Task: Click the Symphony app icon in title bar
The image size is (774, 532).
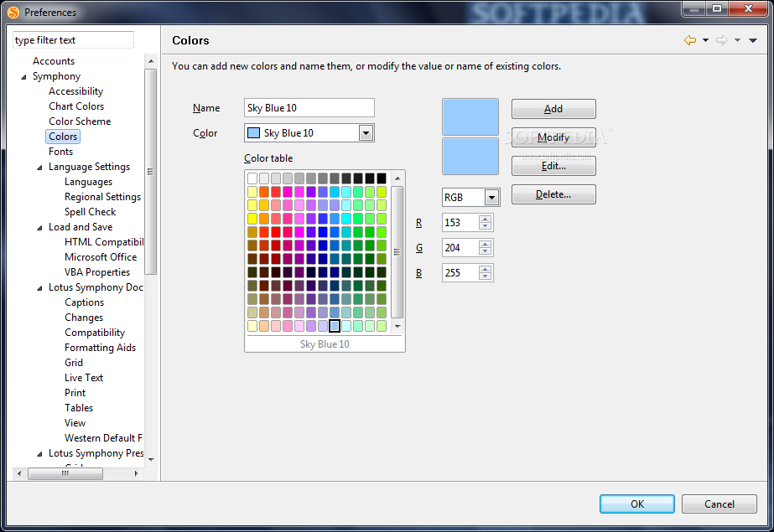Action: pos(13,13)
